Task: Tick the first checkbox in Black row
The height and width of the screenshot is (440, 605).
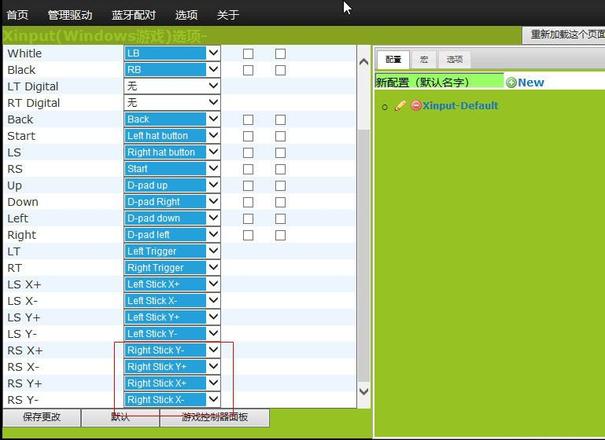Action: (248, 70)
